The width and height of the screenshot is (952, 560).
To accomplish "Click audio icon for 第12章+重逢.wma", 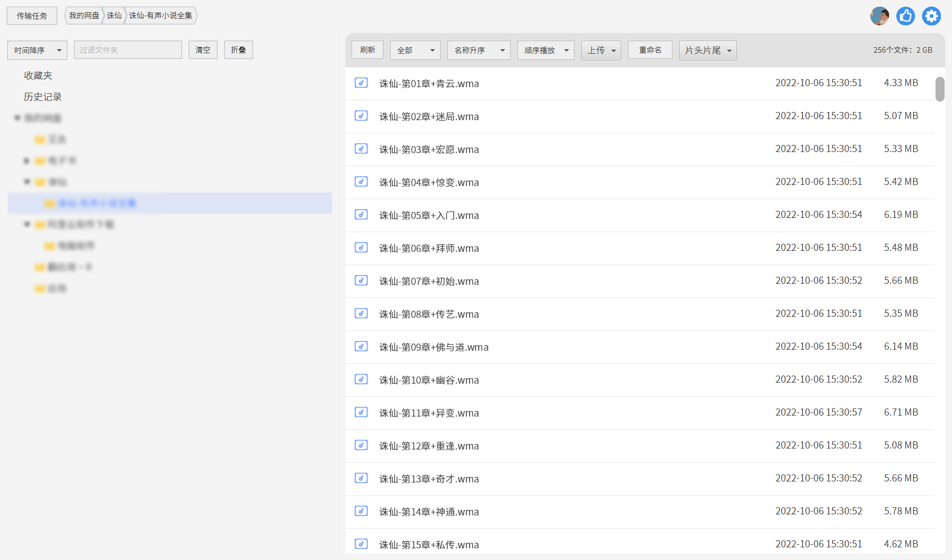I will coord(361,445).
